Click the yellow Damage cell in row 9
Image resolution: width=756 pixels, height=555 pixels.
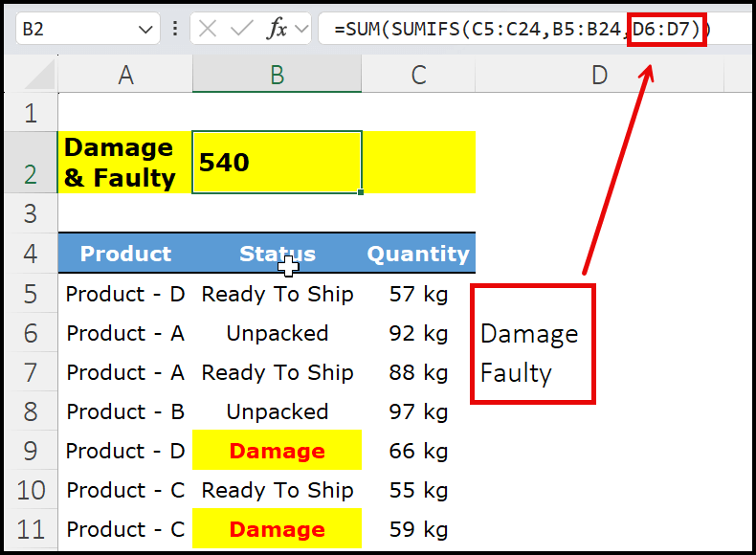pyautogui.click(x=277, y=451)
